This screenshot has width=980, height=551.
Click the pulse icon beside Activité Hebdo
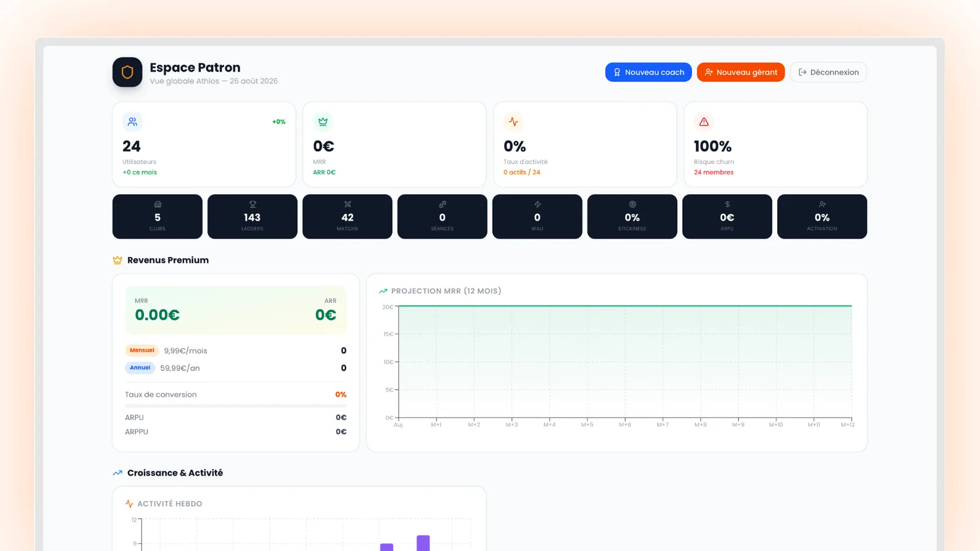(129, 504)
